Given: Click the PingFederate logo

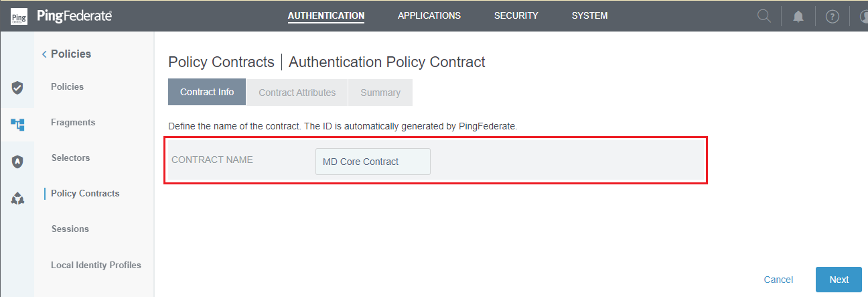Looking at the screenshot, I should [62, 16].
